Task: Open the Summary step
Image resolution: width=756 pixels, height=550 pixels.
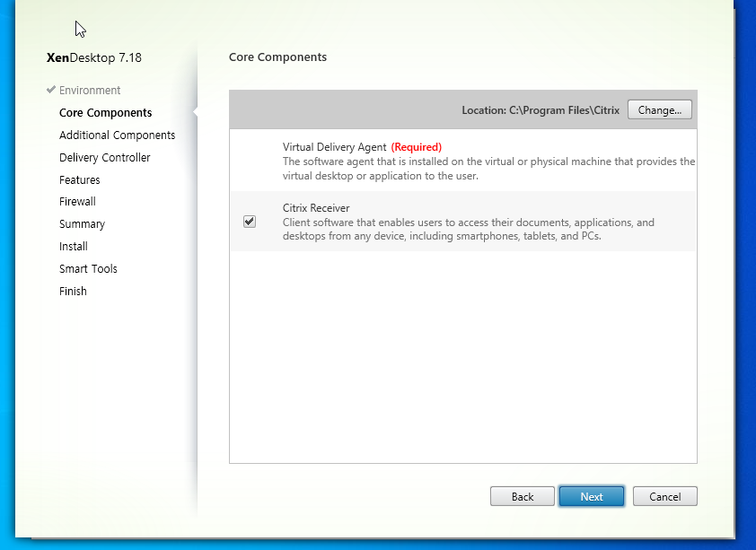Action: 82,224
